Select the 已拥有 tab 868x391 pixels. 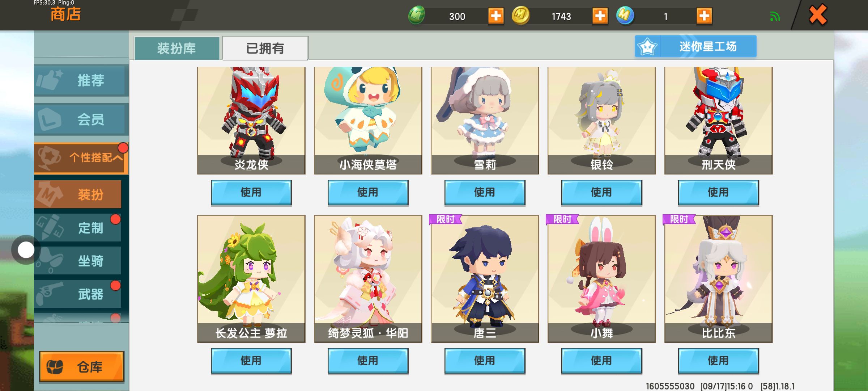265,48
